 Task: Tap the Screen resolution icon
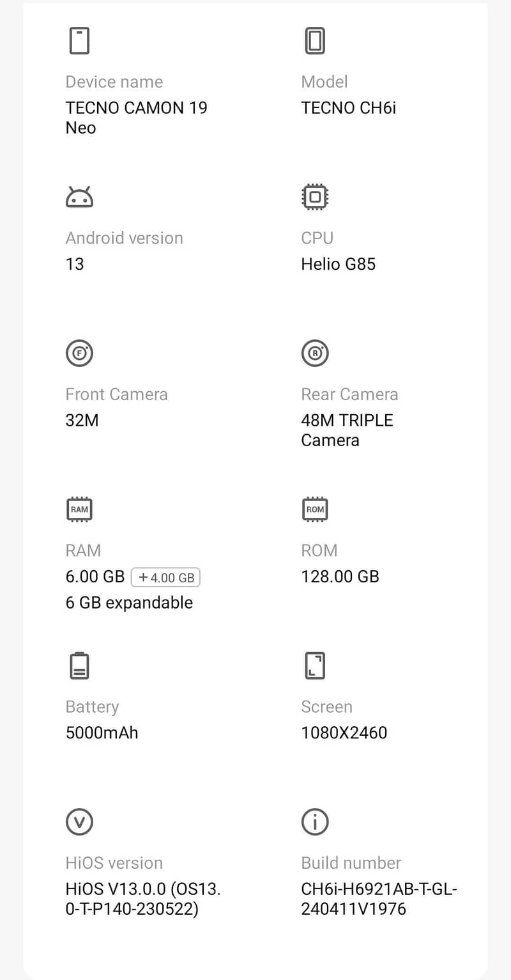click(315, 665)
